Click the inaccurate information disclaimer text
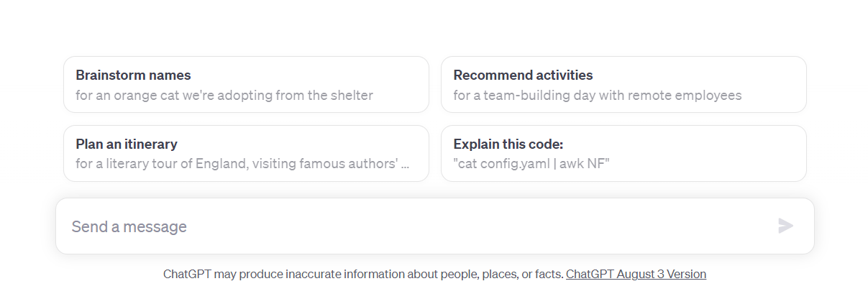 pyautogui.click(x=363, y=274)
